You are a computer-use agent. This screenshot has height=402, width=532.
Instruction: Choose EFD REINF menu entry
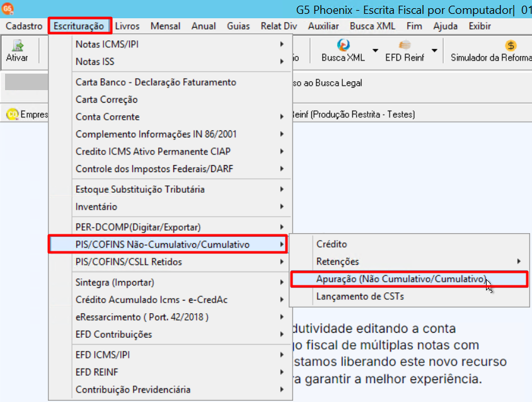coord(171,372)
